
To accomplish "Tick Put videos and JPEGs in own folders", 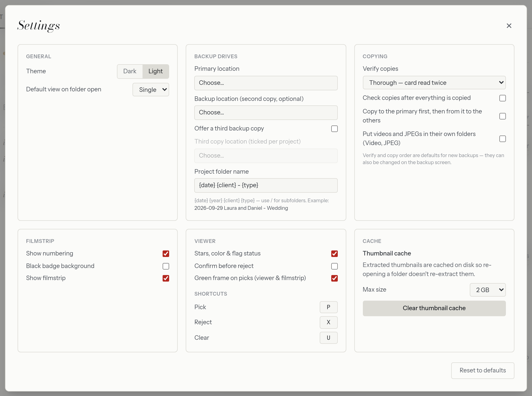I will 502,139.
